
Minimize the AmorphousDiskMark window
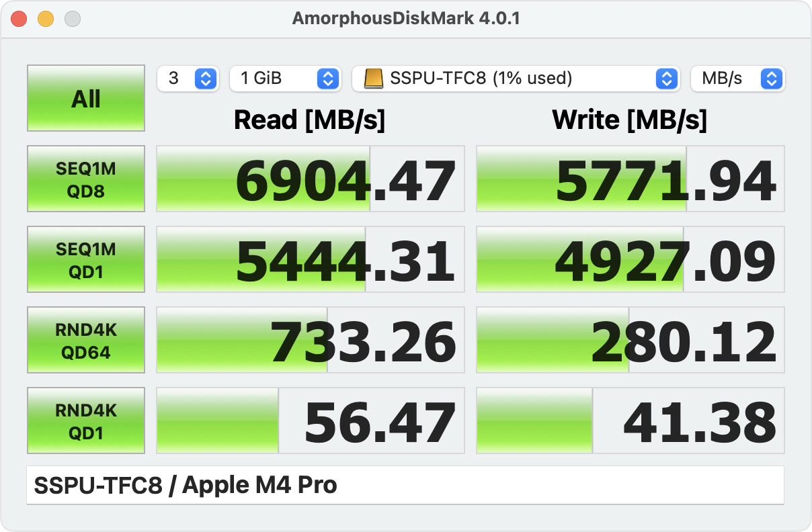pyautogui.click(x=46, y=19)
